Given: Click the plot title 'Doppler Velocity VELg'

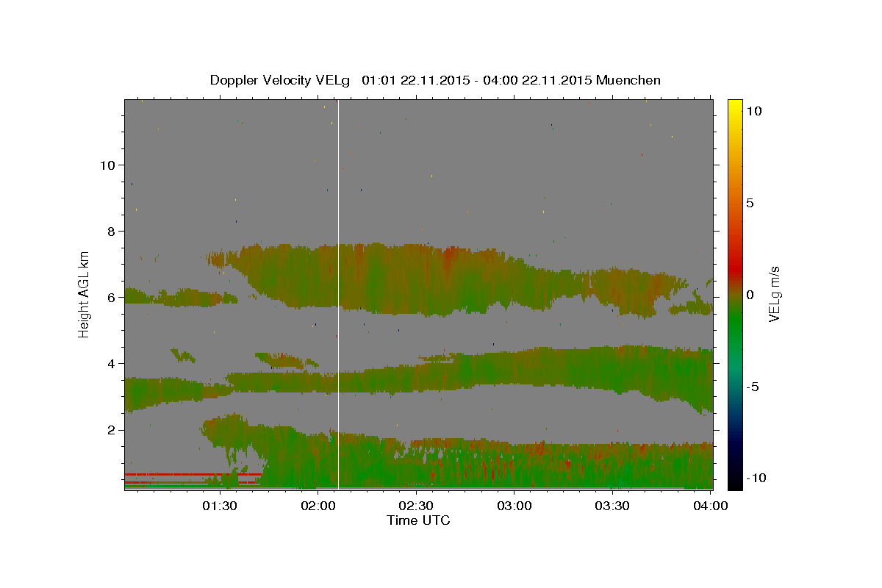Looking at the screenshot, I should (x=279, y=80).
